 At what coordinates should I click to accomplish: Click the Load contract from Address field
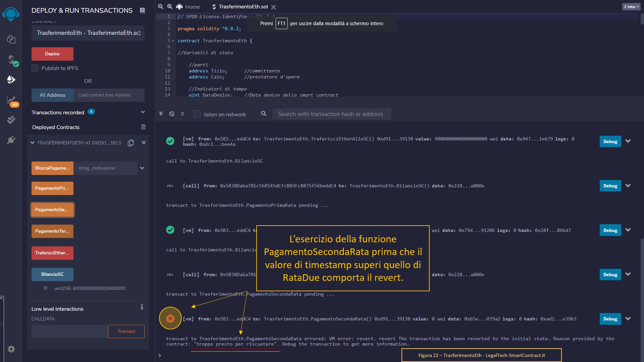click(x=109, y=95)
